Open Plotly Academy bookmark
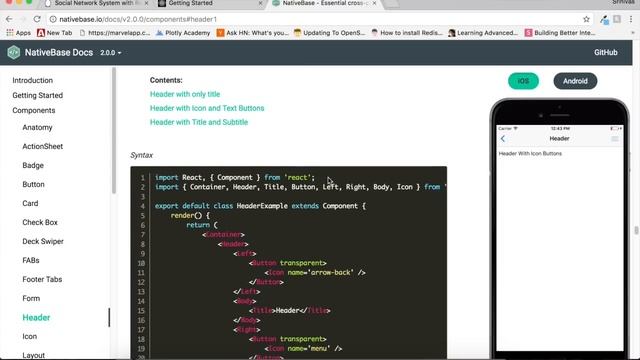This screenshot has width=640, height=360. pos(183,33)
